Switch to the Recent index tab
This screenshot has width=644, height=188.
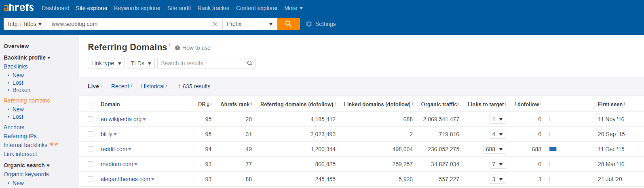pyautogui.click(x=120, y=86)
